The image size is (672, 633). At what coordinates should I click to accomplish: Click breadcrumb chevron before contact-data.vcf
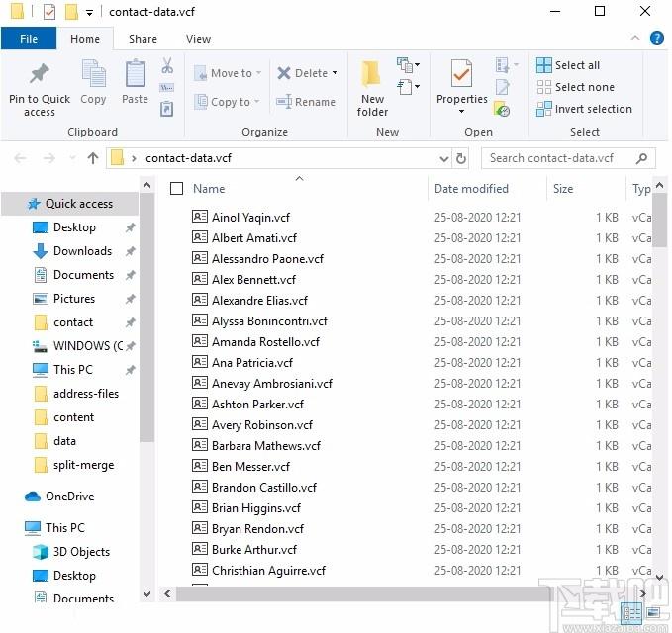(134, 159)
